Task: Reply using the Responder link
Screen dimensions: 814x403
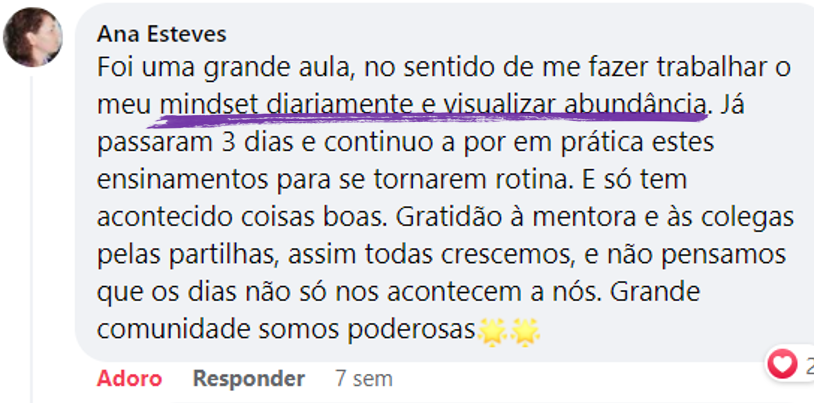Action: click(x=248, y=379)
